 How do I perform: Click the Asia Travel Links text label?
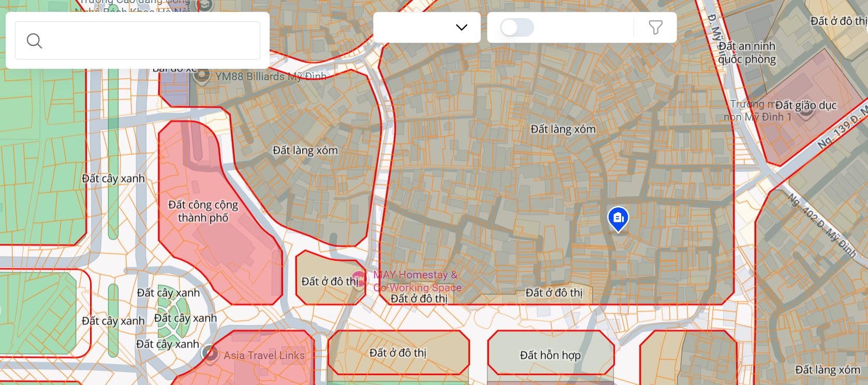[264, 356]
